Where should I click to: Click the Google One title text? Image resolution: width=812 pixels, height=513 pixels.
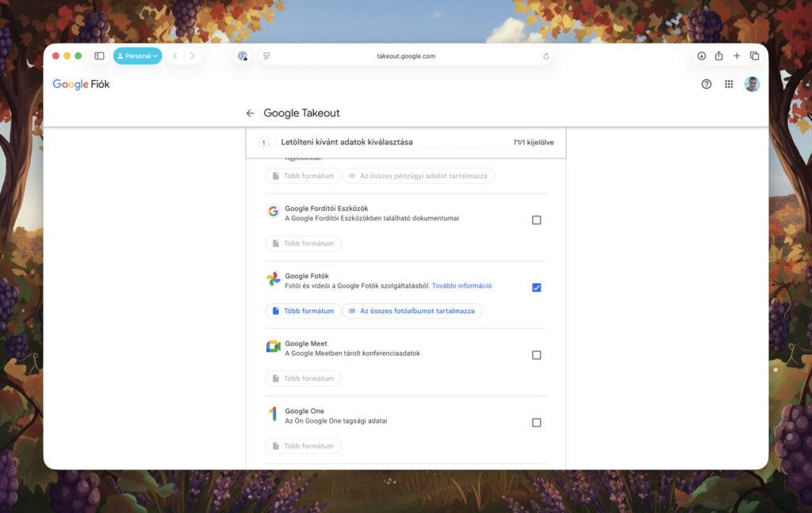304,411
